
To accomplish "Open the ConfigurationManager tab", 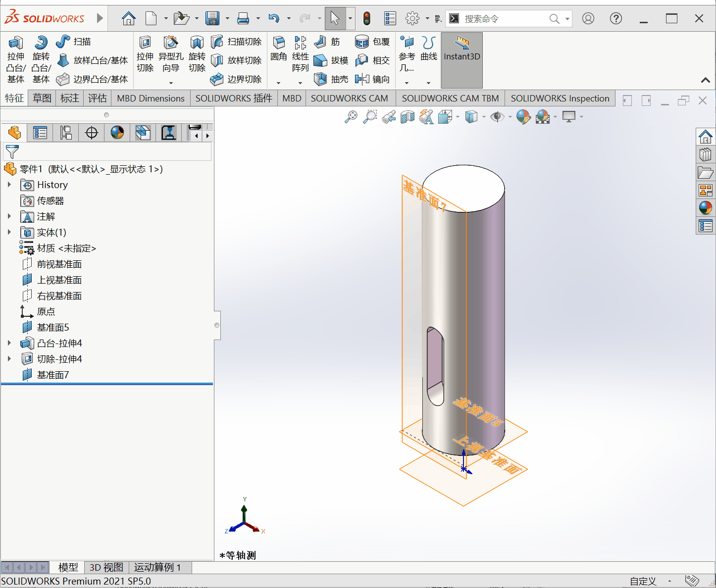I will tap(66, 133).
